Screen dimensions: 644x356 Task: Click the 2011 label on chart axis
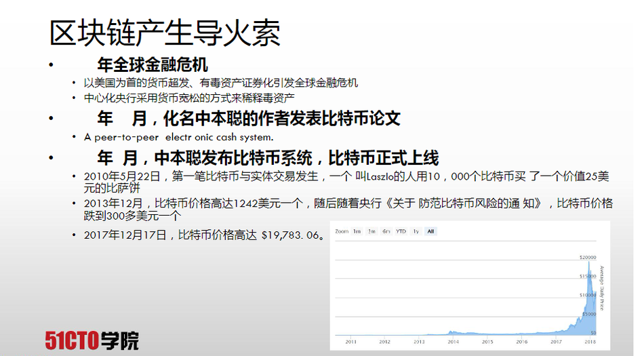[x=351, y=342]
